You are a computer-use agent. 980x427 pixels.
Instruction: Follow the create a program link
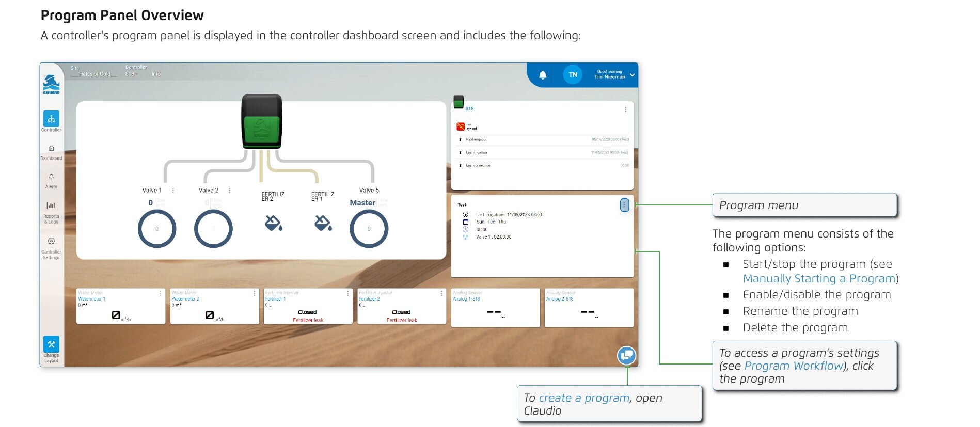pyautogui.click(x=583, y=398)
